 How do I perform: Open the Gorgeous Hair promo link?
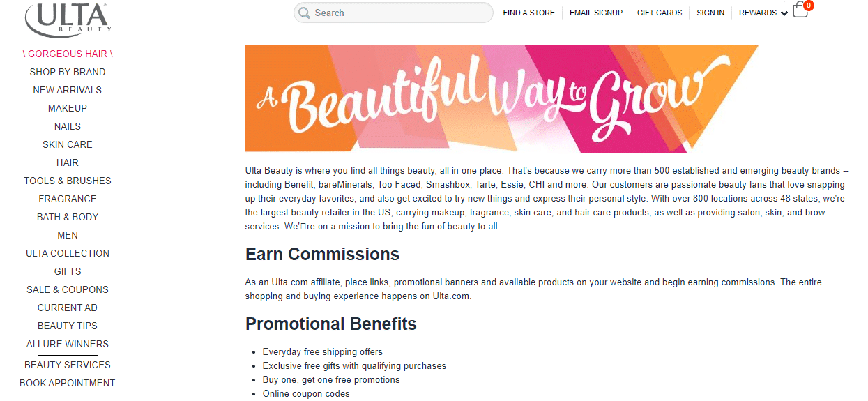tap(68, 54)
